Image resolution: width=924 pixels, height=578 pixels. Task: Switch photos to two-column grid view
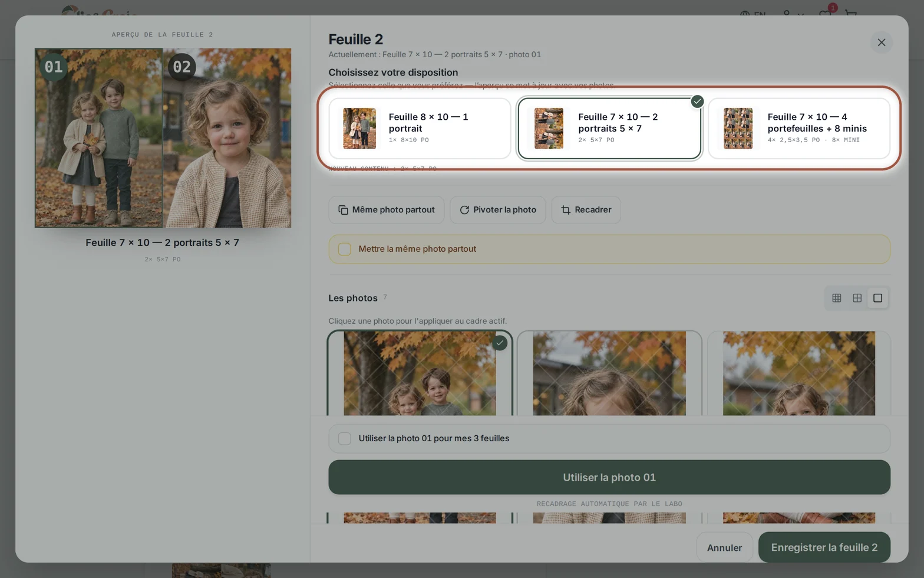tap(857, 298)
